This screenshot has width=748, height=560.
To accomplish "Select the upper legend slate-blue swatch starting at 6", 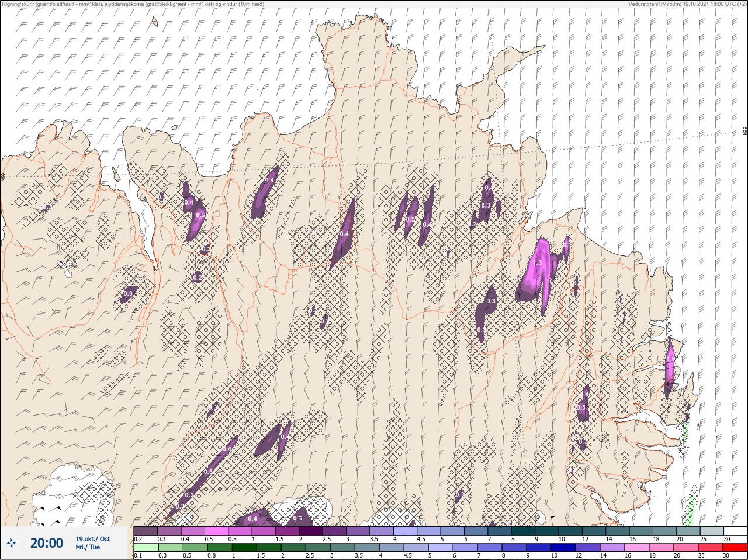I will [476, 531].
